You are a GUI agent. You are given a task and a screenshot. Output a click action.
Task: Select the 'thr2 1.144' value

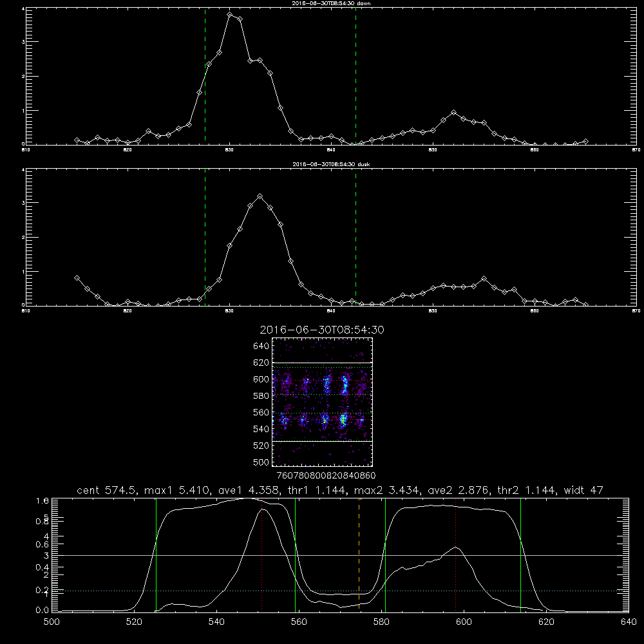pyautogui.click(x=527, y=490)
